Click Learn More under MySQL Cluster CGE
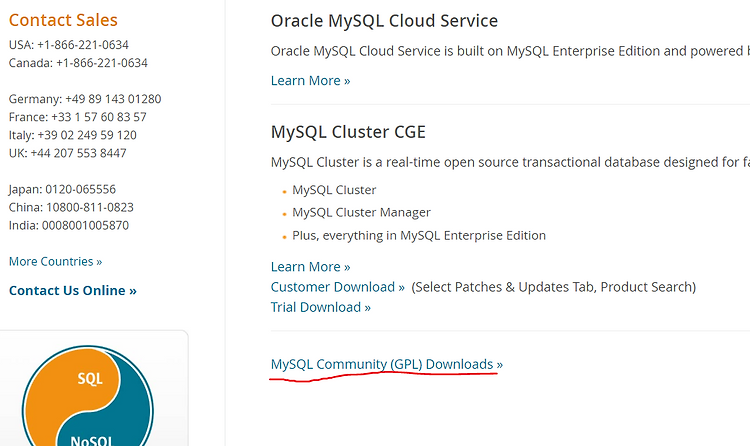The image size is (750, 446). pos(310,267)
